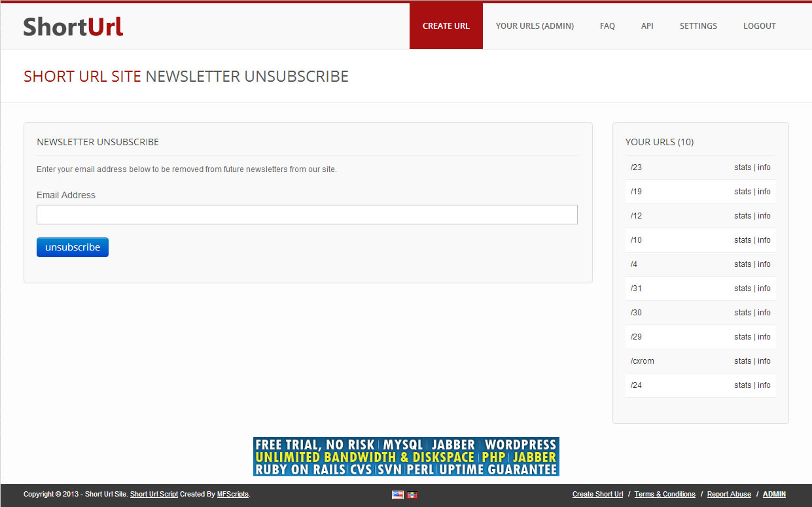Select the Antigua and Barbuda flag icon
Viewport: 812px width, 507px height.
pyautogui.click(x=412, y=495)
